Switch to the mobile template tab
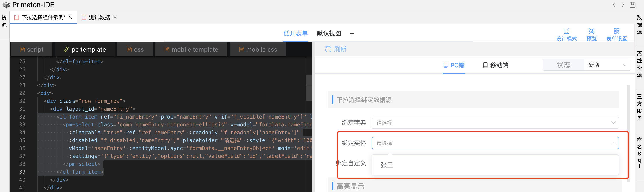 point(191,49)
